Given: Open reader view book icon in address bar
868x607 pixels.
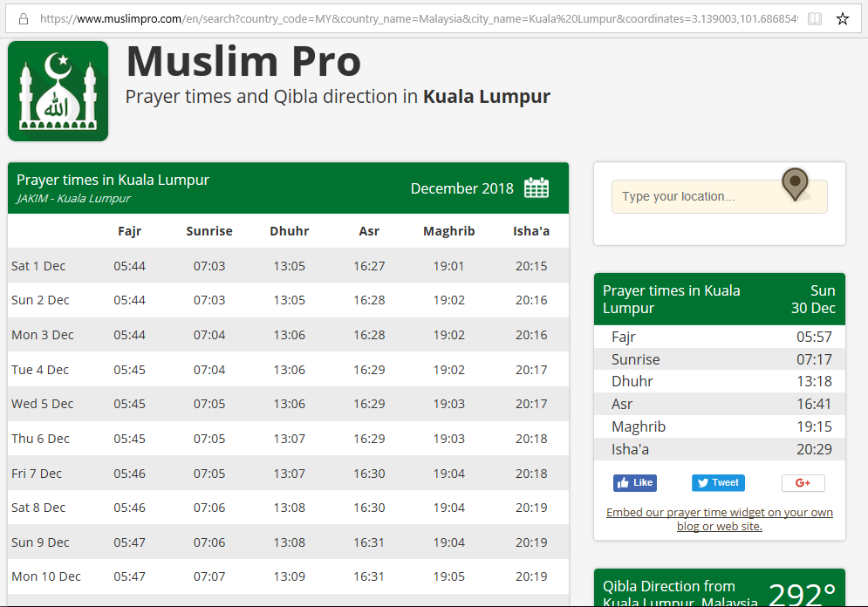Looking at the screenshot, I should (814, 19).
